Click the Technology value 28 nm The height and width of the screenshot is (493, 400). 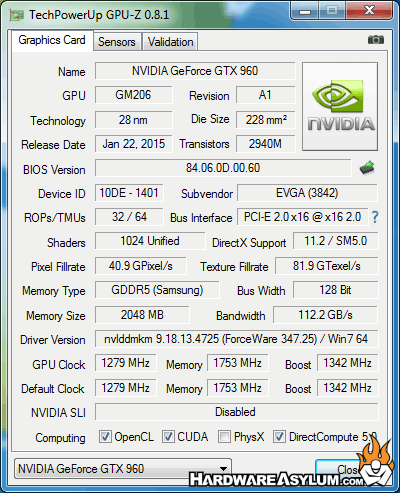[133, 120]
